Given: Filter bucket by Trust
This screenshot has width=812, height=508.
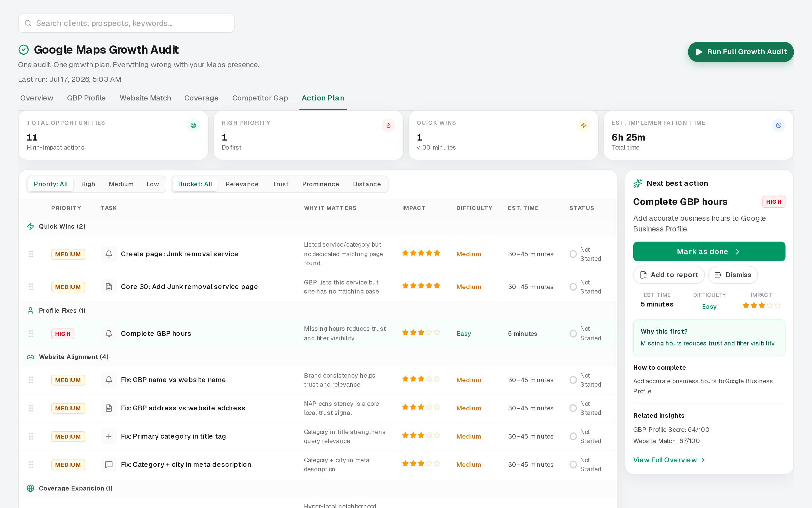Looking at the screenshot, I should (280, 184).
